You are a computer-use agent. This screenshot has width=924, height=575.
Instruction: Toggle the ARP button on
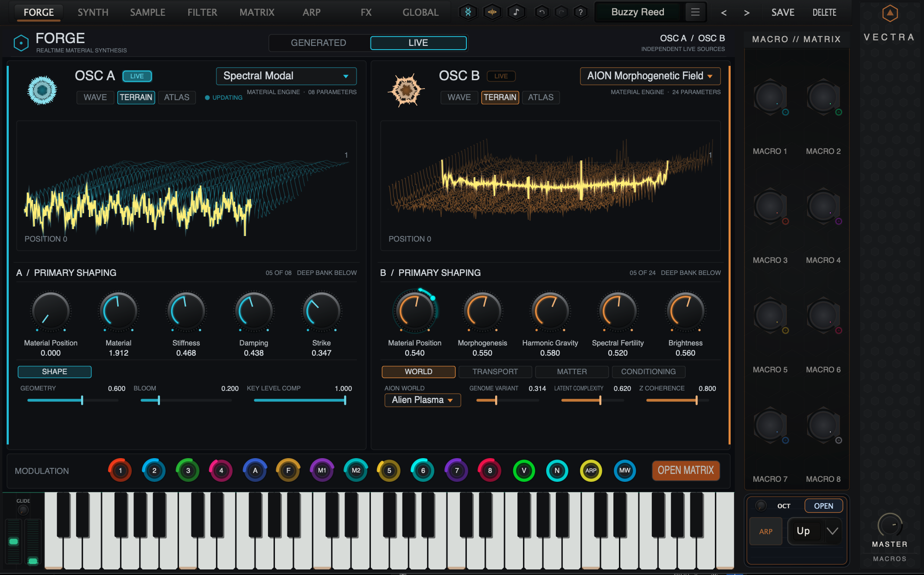pyautogui.click(x=765, y=531)
